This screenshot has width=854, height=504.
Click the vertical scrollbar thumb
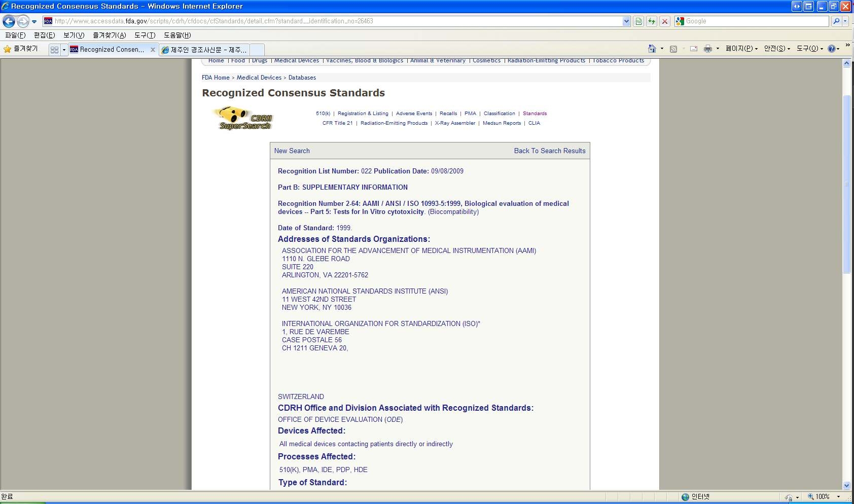846,184
